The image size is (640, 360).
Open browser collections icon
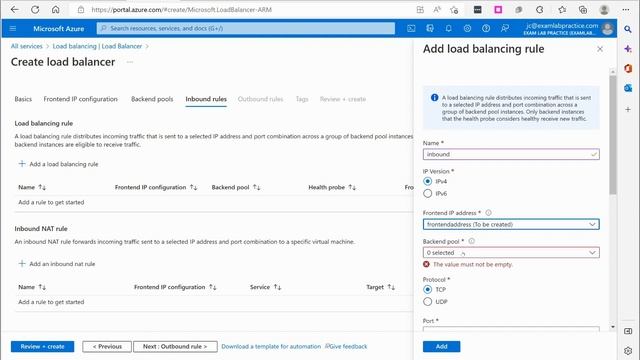point(583,9)
